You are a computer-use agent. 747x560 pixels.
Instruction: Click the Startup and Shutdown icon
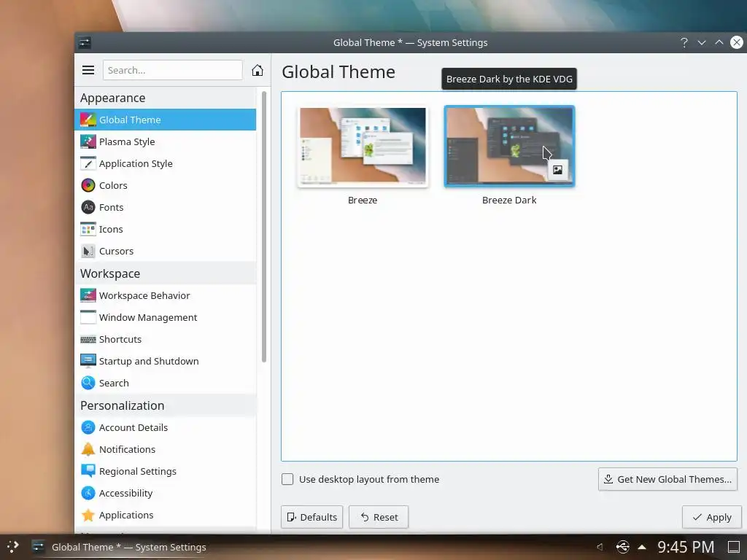coord(88,361)
